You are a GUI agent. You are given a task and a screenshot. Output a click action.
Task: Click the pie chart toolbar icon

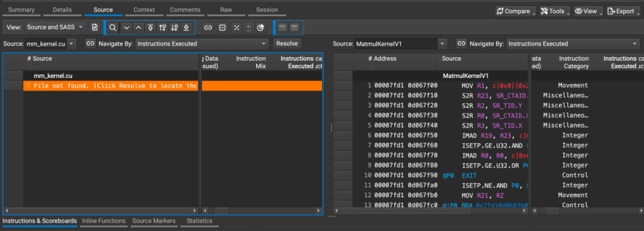point(260,27)
